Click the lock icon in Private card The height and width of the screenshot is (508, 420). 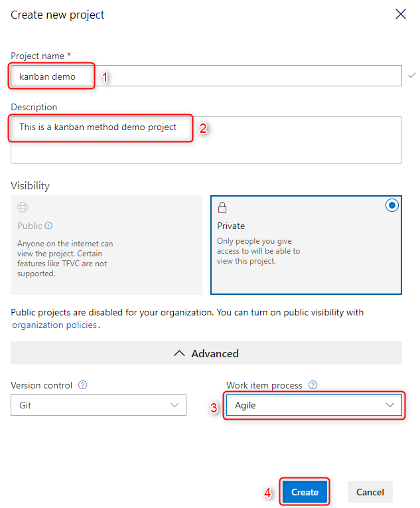point(222,207)
